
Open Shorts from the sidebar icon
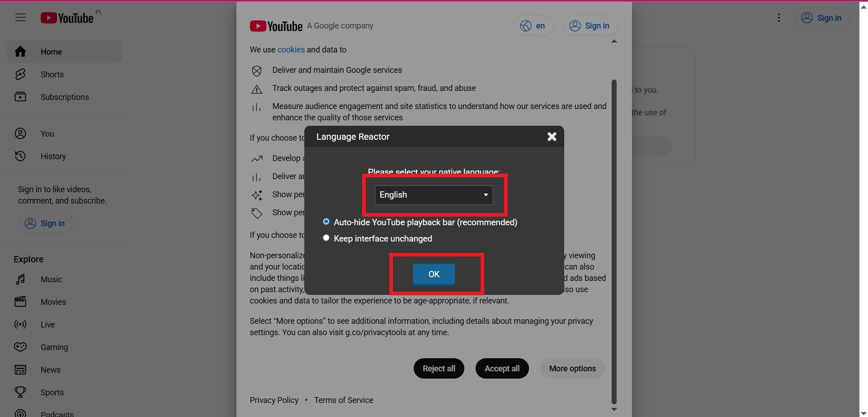pyautogui.click(x=20, y=74)
